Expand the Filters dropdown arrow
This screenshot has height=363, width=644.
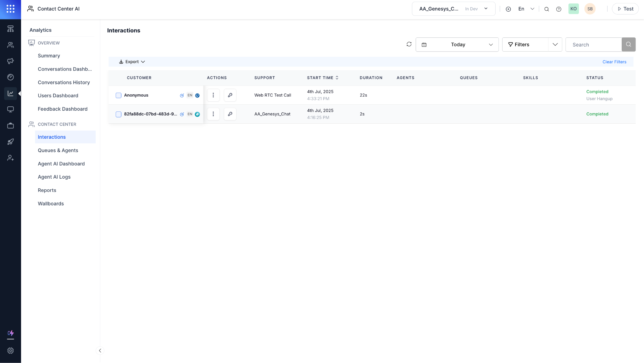pyautogui.click(x=555, y=44)
